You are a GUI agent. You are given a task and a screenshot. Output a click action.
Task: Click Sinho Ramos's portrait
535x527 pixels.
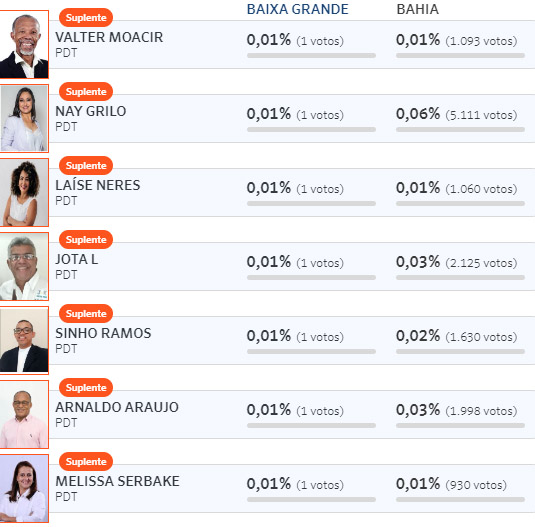[x=24, y=340]
